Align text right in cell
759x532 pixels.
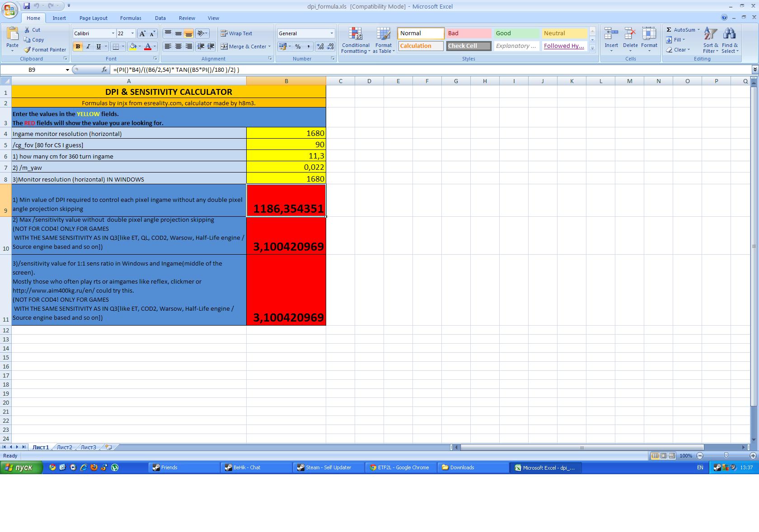point(189,47)
